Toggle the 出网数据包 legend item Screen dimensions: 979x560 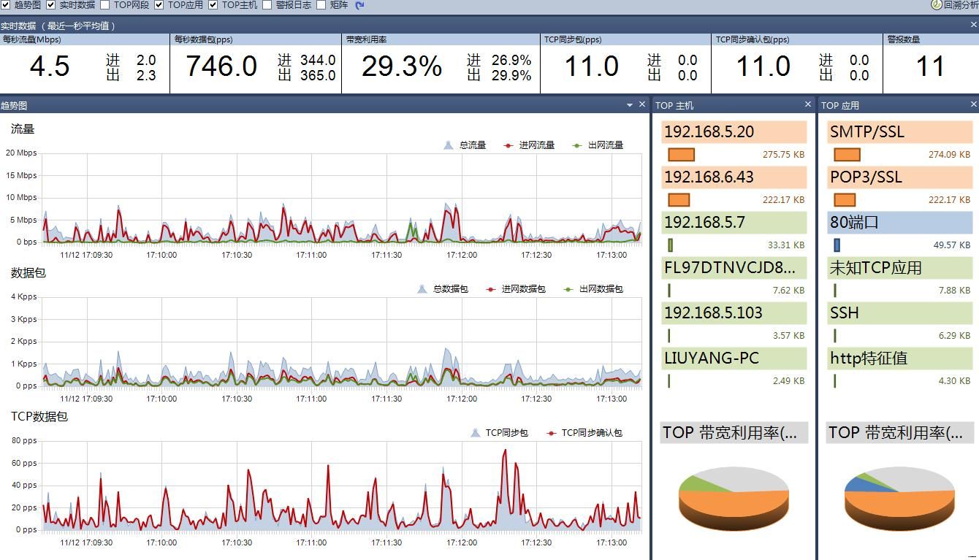pos(593,289)
